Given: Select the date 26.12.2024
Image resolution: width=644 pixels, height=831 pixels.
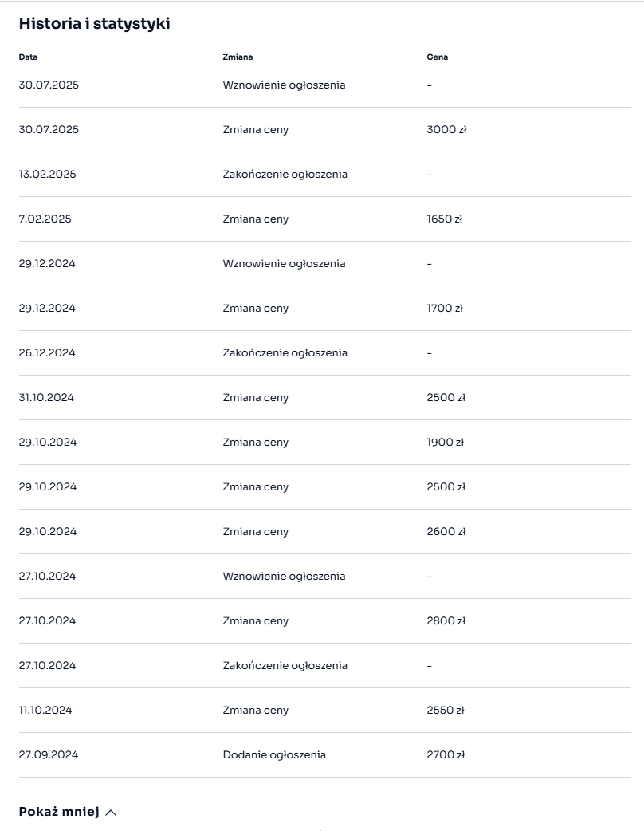Looking at the screenshot, I should (x=47, y=352).
